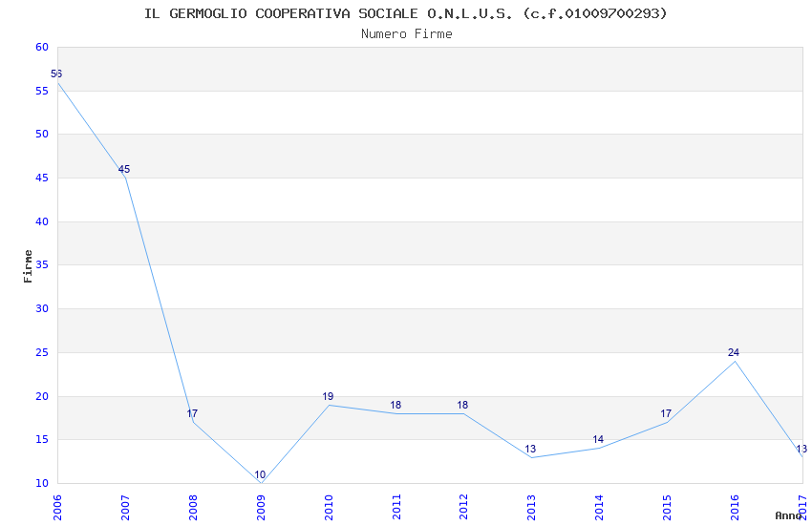
Task: Click the 2010 x-axis year label
Action: [329, 508]
